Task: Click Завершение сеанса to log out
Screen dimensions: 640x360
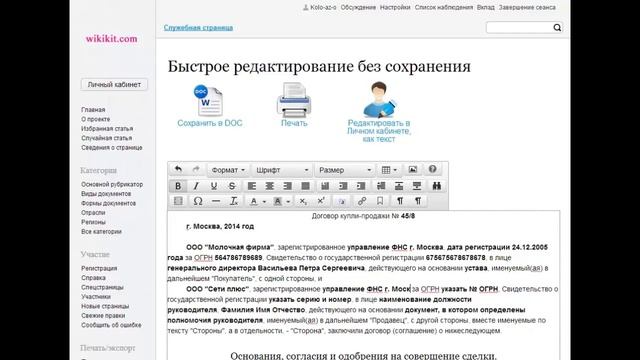Action: point(527,7)
